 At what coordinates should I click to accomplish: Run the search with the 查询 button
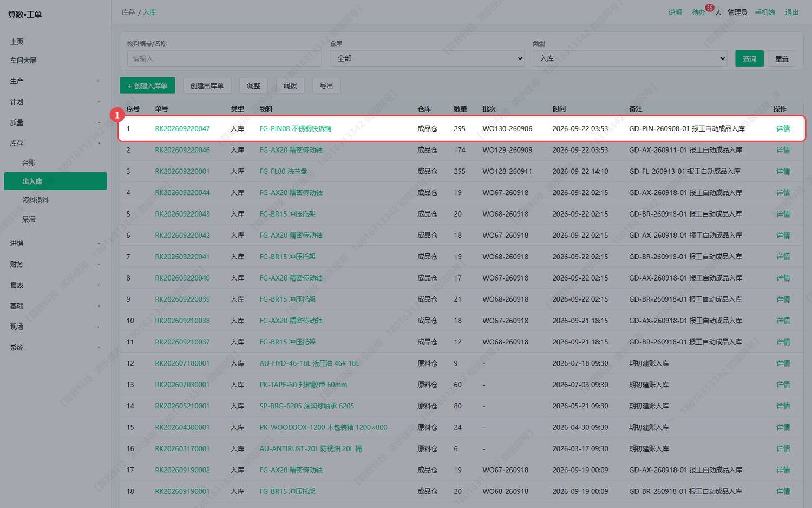[749, 58]
